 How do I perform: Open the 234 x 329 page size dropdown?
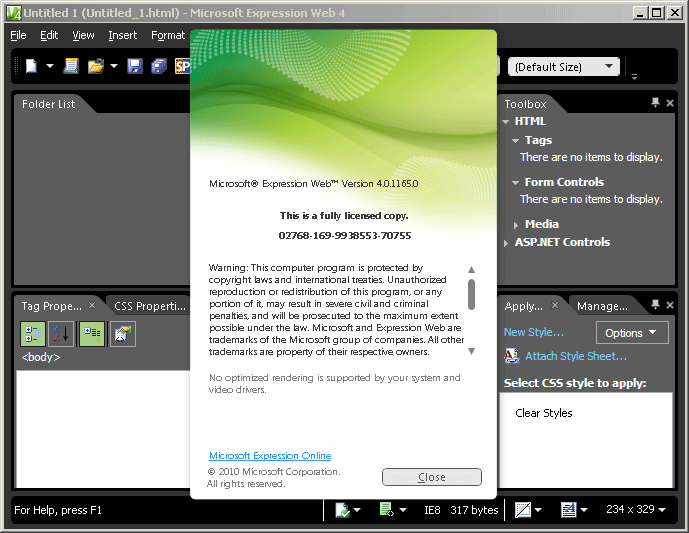[x=636, y=510]
